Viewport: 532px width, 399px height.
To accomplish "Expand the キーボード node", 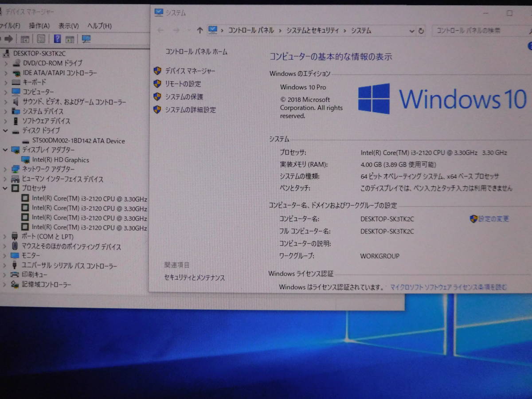I will click(x=6, y=82).
